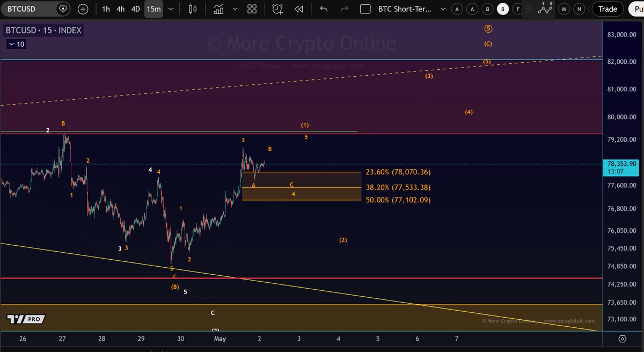Open the square layout setup icon
This screenshot has height=352, width=644.
[365, 9]
